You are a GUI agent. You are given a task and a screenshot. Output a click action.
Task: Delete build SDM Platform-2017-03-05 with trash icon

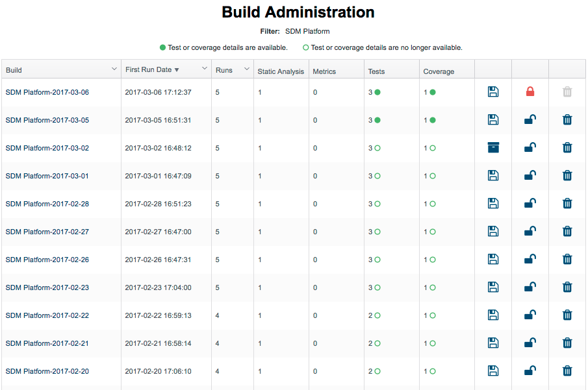coord(567,120)
